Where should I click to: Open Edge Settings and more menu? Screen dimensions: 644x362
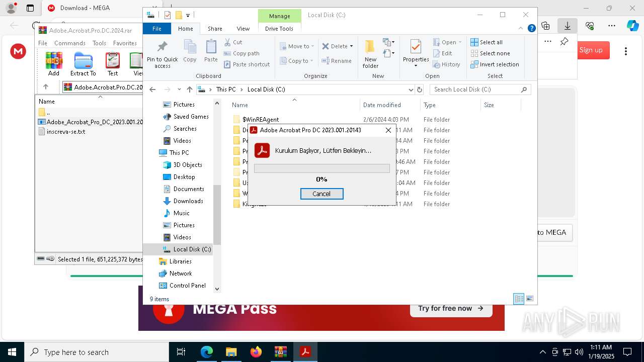pos(612,26)
